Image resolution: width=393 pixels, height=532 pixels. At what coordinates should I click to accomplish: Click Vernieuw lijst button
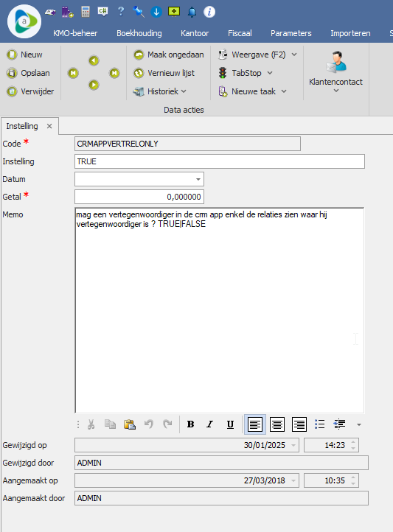click(164, 73)
